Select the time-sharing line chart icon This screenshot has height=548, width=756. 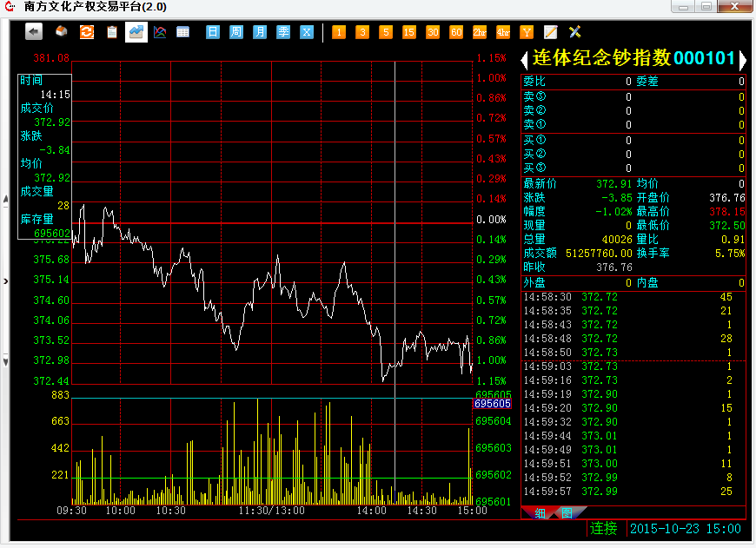click(136, 31)
